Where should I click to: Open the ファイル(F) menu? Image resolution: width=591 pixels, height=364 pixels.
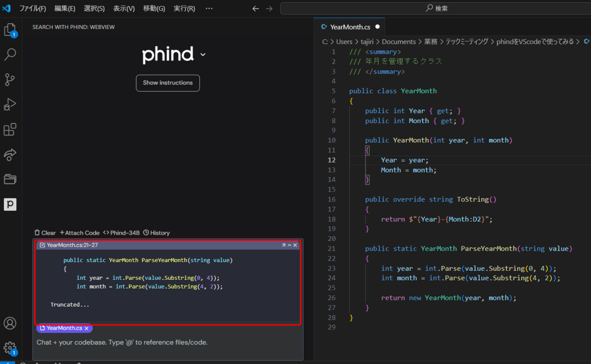click(x=33, y=8)
